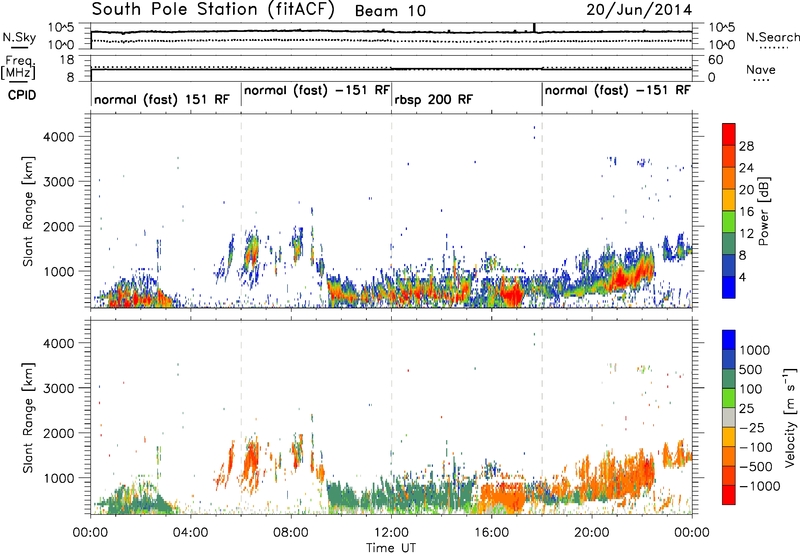The image size is (800, 554).
Task: Click the "12:00" time tick label
Action: coord(391,533)
